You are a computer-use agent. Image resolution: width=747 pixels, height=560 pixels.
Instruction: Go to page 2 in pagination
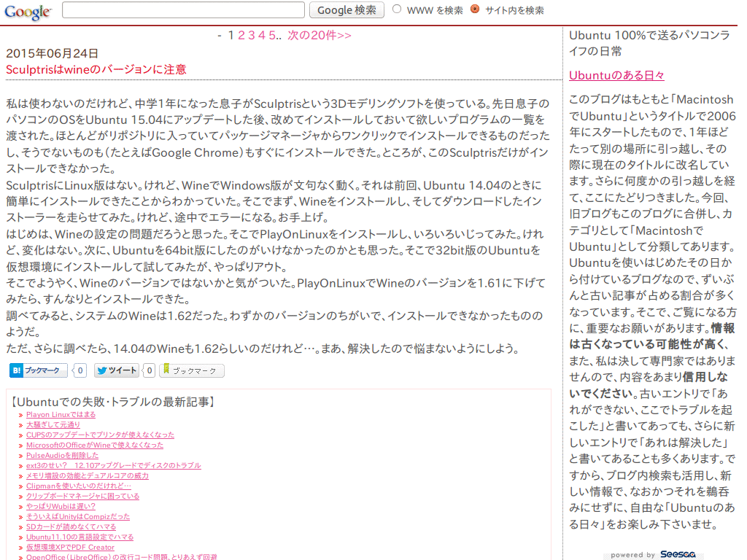(x=241, y=35)
